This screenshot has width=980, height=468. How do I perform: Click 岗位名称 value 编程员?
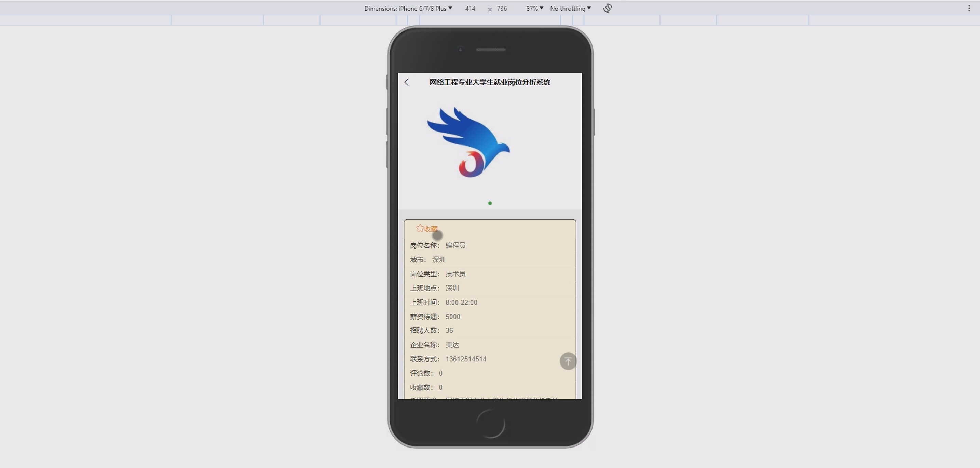455,245
